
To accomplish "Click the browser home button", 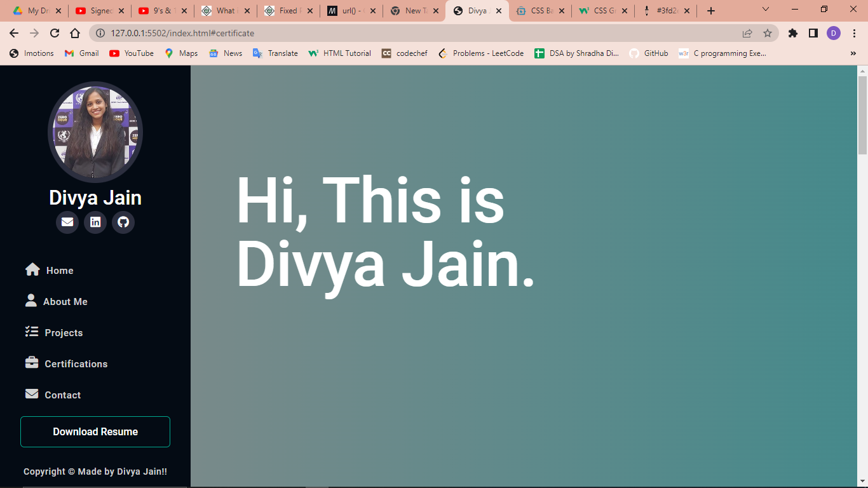I will coord(75,33).
